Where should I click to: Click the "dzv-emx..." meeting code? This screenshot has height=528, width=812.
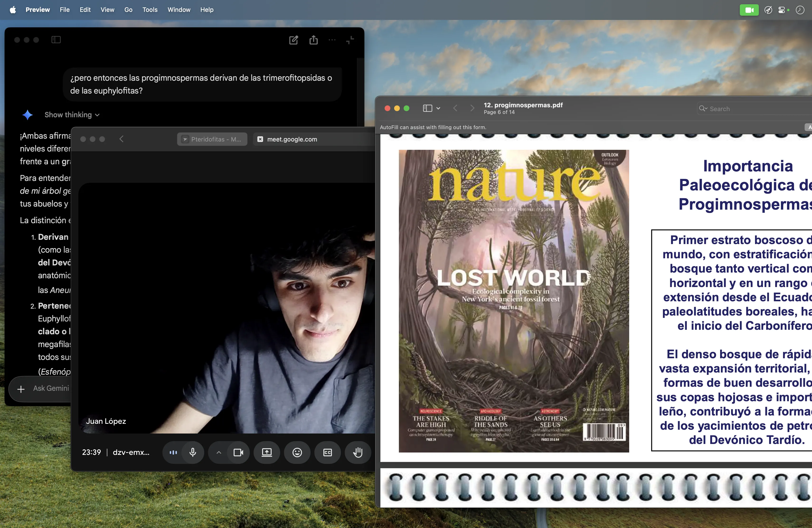click(131, 452)
